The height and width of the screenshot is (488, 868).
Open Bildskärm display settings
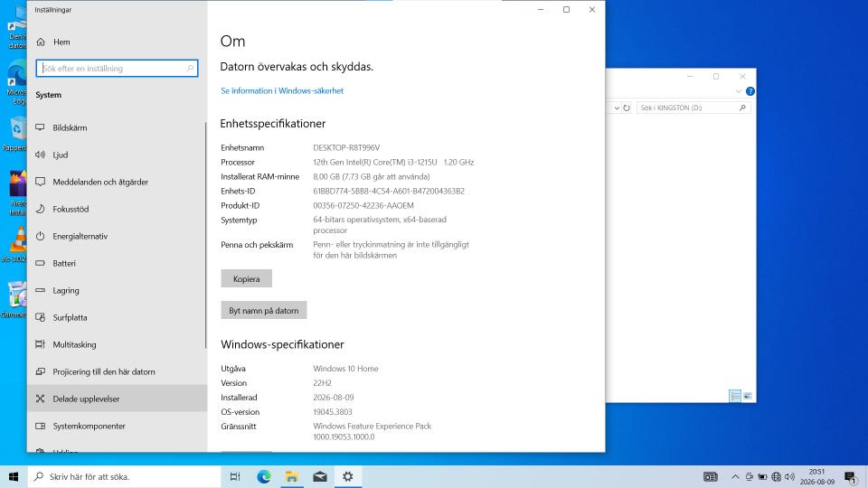pyautogui.click(x=117, y=127)
